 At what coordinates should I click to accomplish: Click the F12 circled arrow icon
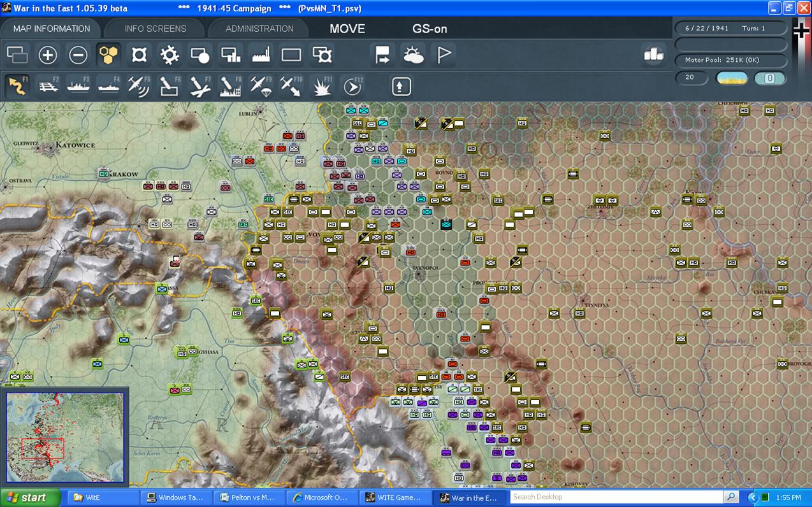pos(352,86)
